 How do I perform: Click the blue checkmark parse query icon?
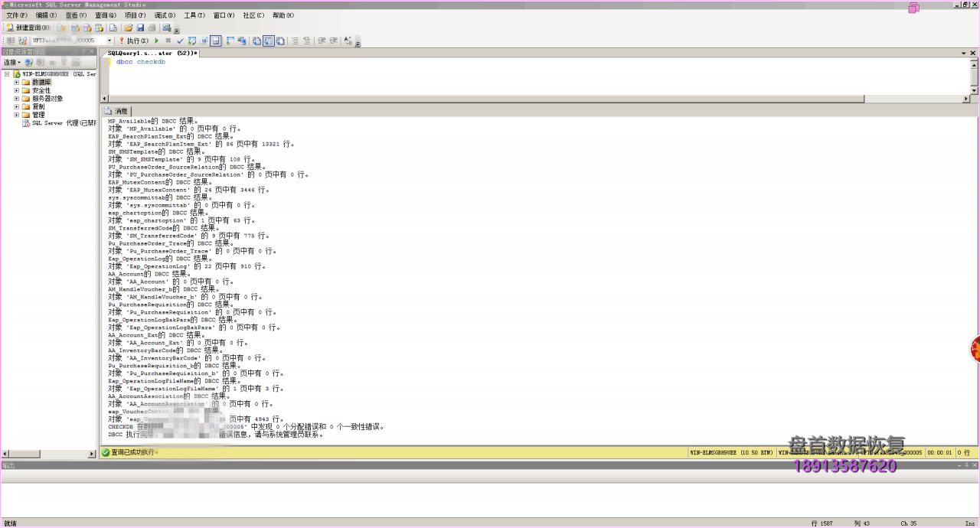pyautogui.click(x=180, y=41)
